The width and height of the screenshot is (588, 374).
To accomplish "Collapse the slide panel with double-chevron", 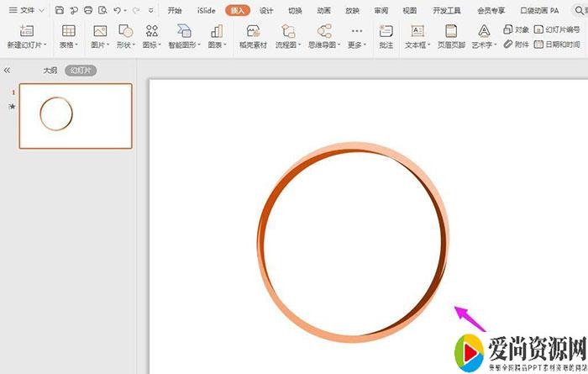I will (8, 71).
